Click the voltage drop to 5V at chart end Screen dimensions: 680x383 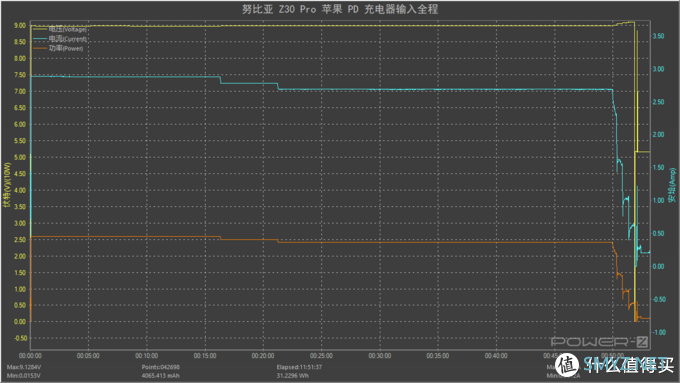[635, 151]
